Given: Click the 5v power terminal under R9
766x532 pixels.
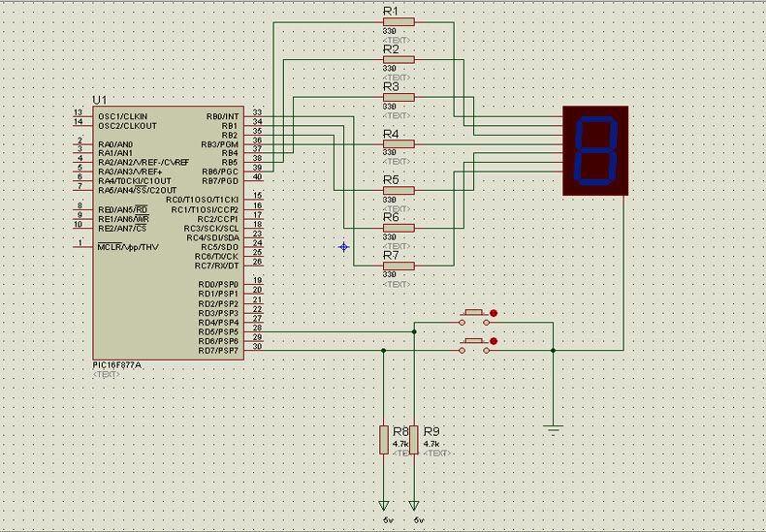Looking at the screenshot, I should tap(414, 506).
